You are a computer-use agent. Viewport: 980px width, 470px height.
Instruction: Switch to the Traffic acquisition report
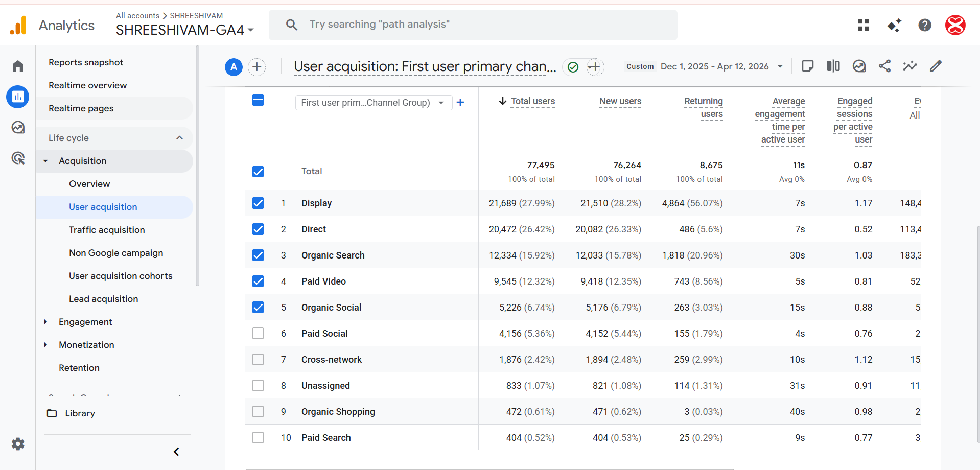tap(106, 230)
